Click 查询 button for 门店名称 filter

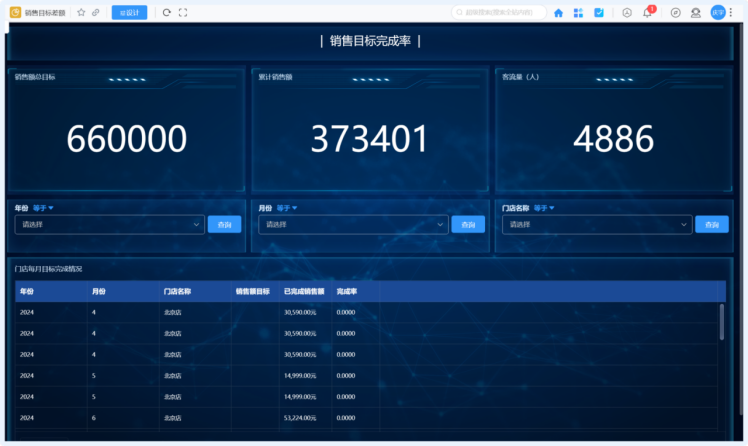point(711,225)
